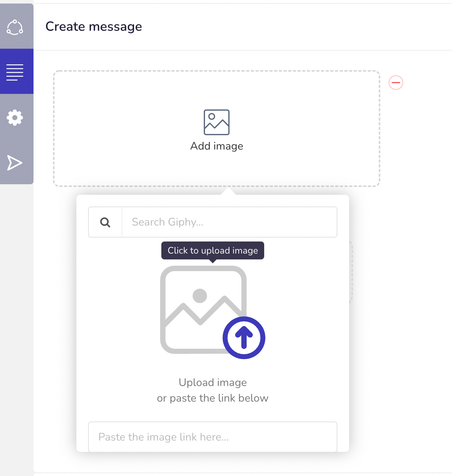Click the popup's pointer arrow under dropzone
The height and width of the screenshot is (476, 452).
(x=228, y=191)
